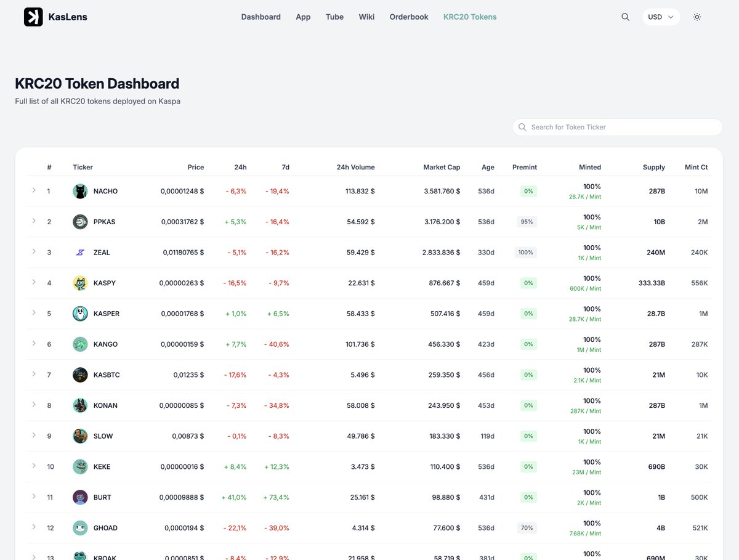
Task: Click the KASPY token avatar
Action: 80,283
